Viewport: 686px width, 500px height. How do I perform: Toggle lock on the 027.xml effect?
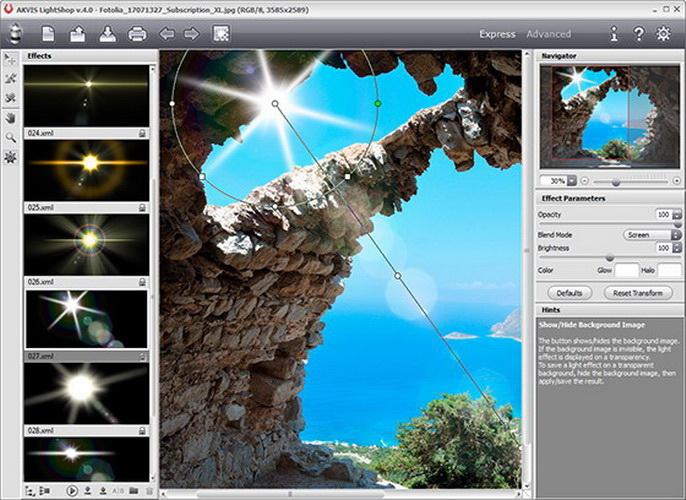pyautogui.click(x=143, y=355)
